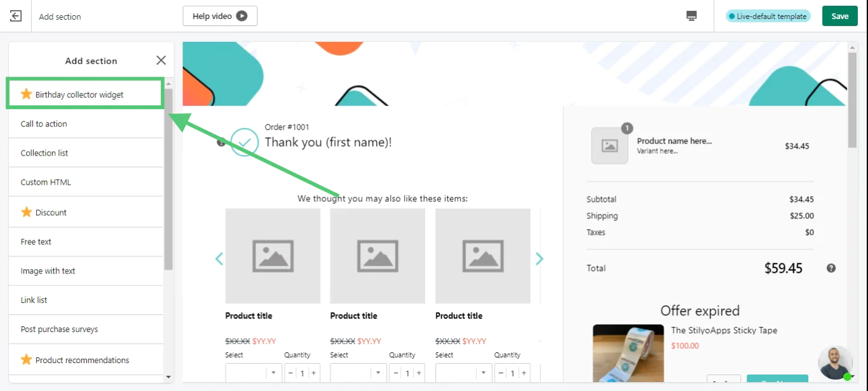Click the Live-default template badge
The width and height of the screenshot is (868, 391).
click(768, 16)
